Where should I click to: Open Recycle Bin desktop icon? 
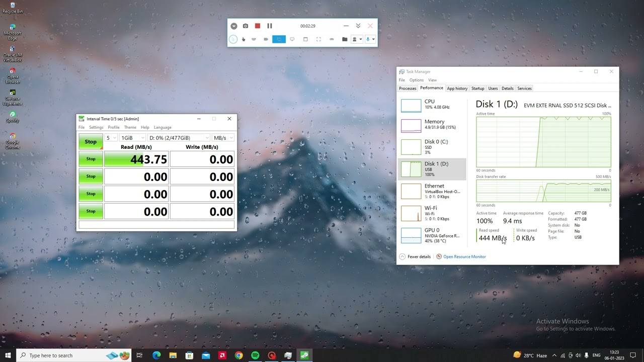coord(13,8)
